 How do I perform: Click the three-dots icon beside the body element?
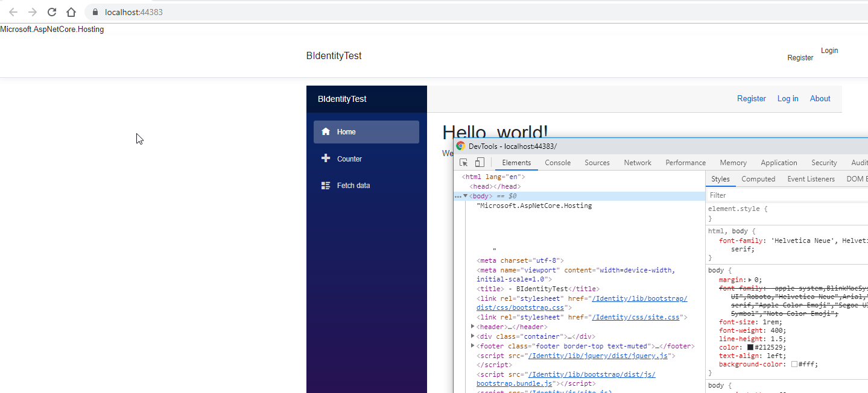click(x=457, y=196)
